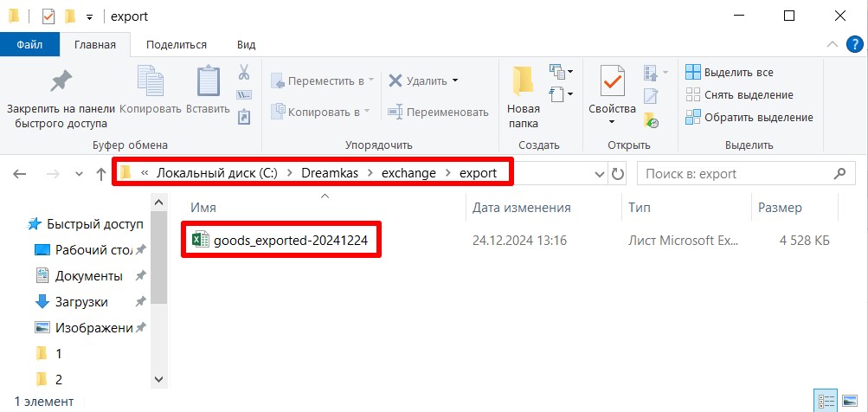Click the refresh icon beside address bar
This screenshot has width=868, height=412.
click(618, 174)
